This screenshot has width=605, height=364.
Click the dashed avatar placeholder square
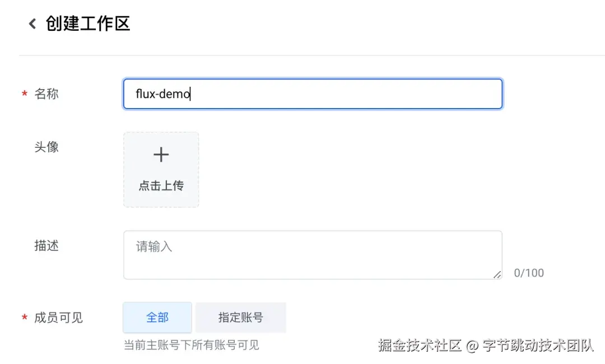[161, 169]
